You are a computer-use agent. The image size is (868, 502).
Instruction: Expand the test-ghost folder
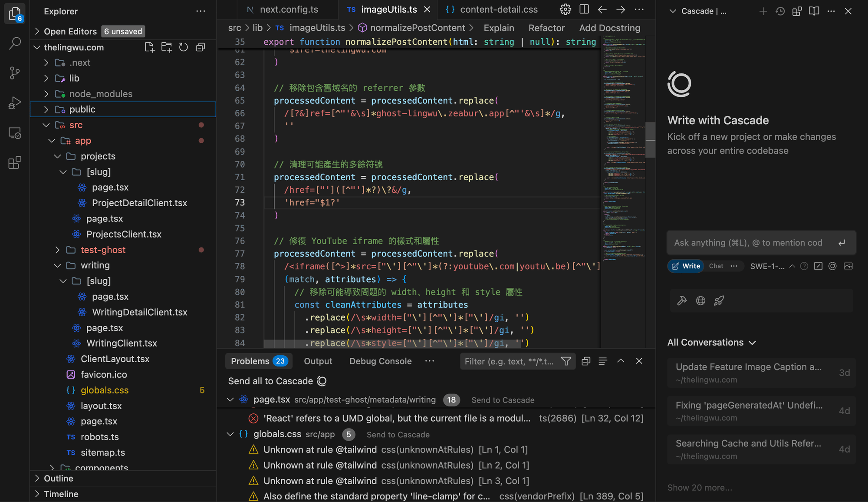[x=123, y=250]
